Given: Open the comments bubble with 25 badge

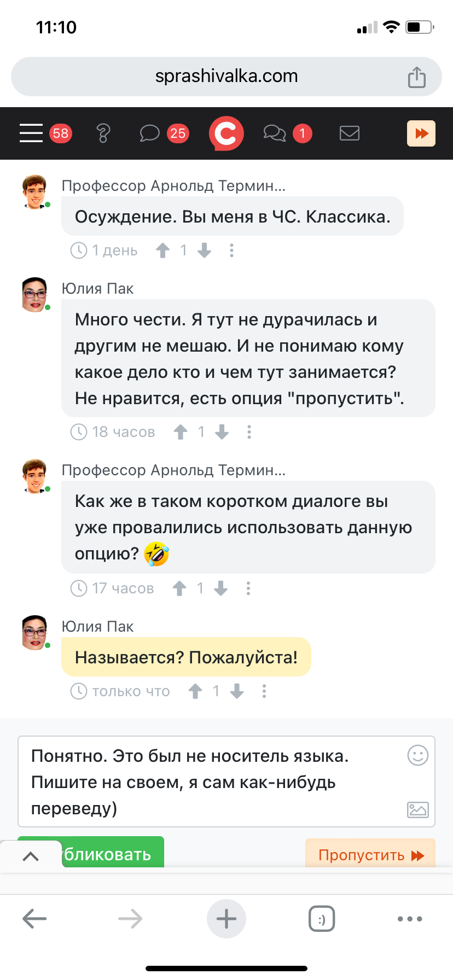Looking at the screenshot, I should click(x=149, y=133).
